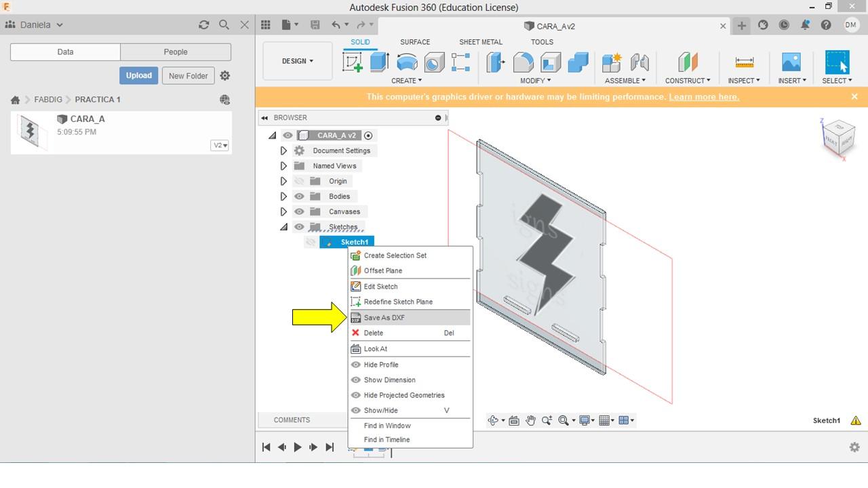The height and width of the screenshot is (488, 868).
Task: Open the CREATE dropdown menu
Action: (407, 81)
